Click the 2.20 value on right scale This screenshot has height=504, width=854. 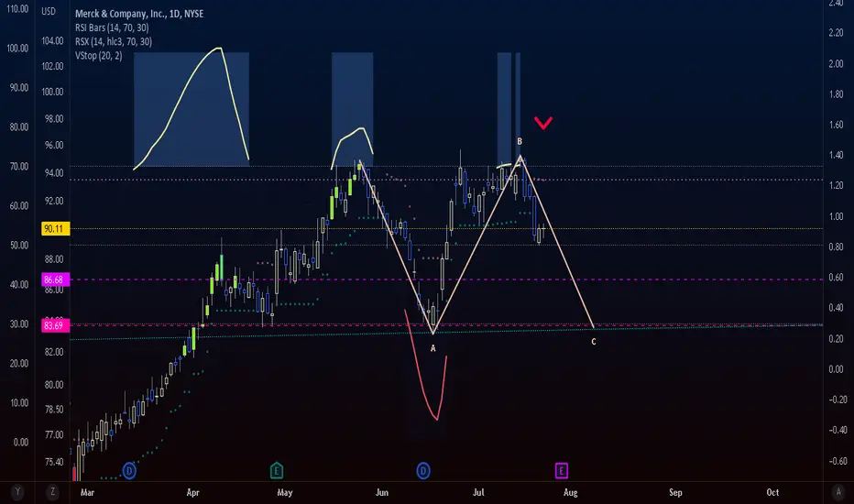(836, 33)
